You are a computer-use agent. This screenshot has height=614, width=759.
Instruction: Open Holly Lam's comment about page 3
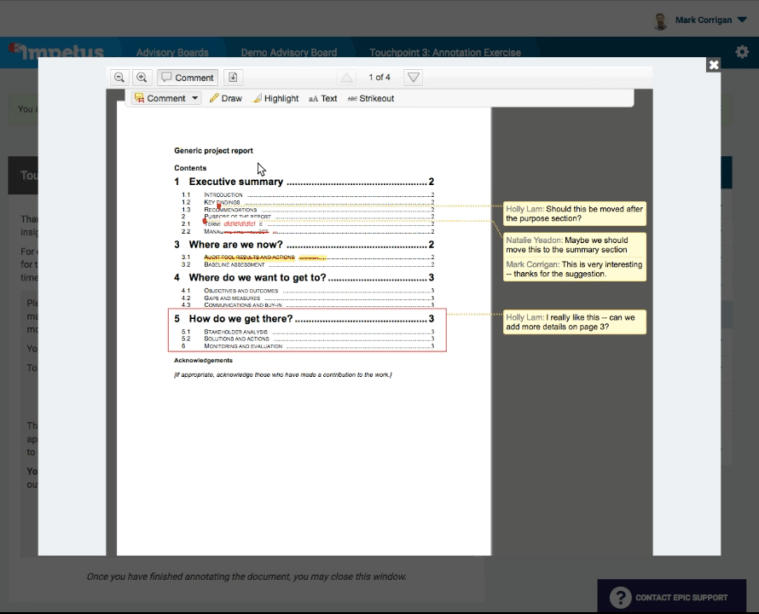point(575,322)
